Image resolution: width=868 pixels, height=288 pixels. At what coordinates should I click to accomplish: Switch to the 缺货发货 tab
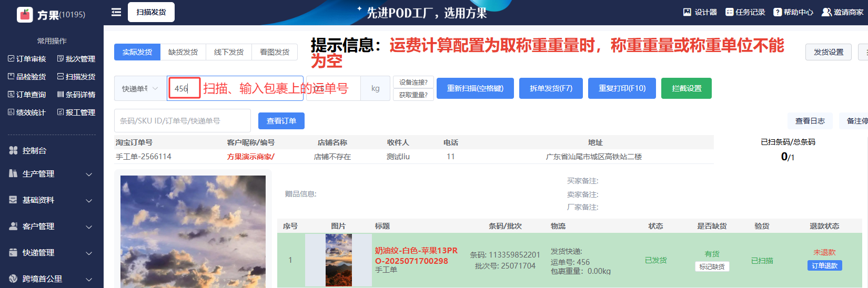tap(183, 52)
